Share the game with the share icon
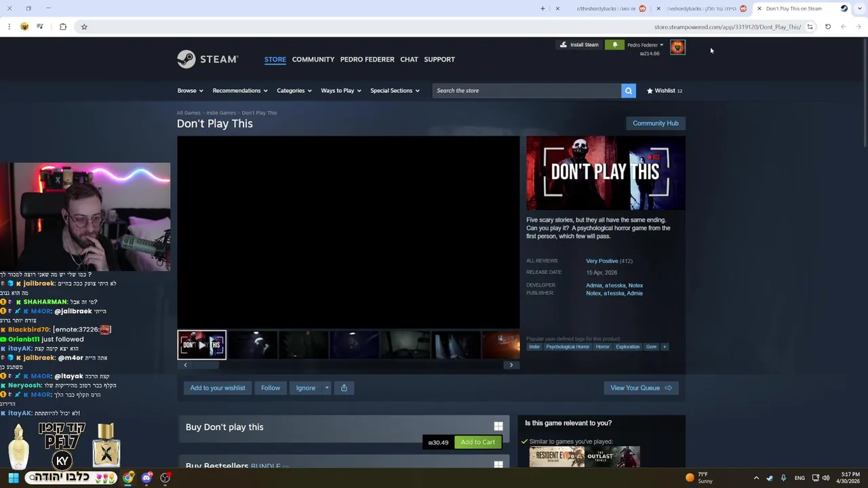 pos(344,388)
